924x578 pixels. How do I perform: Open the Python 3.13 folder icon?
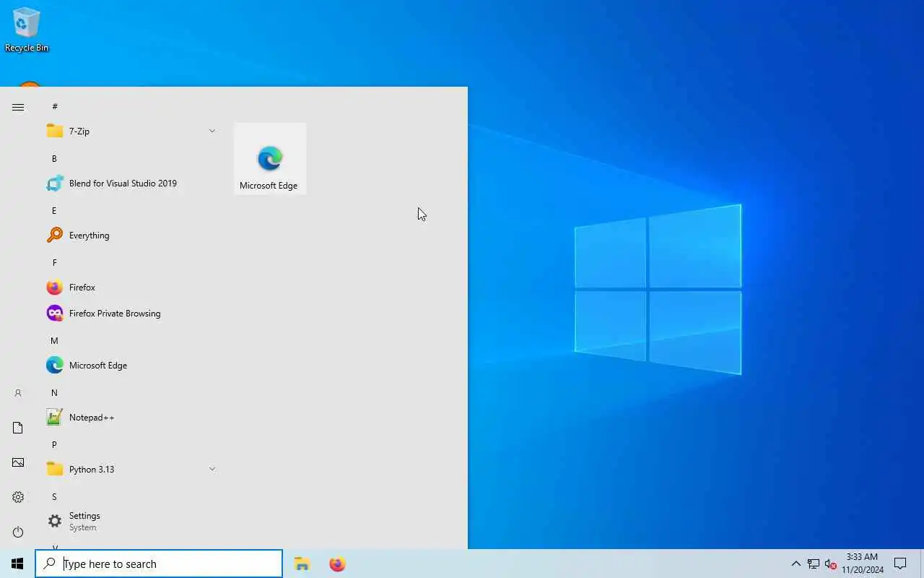(x=55, y=470)
